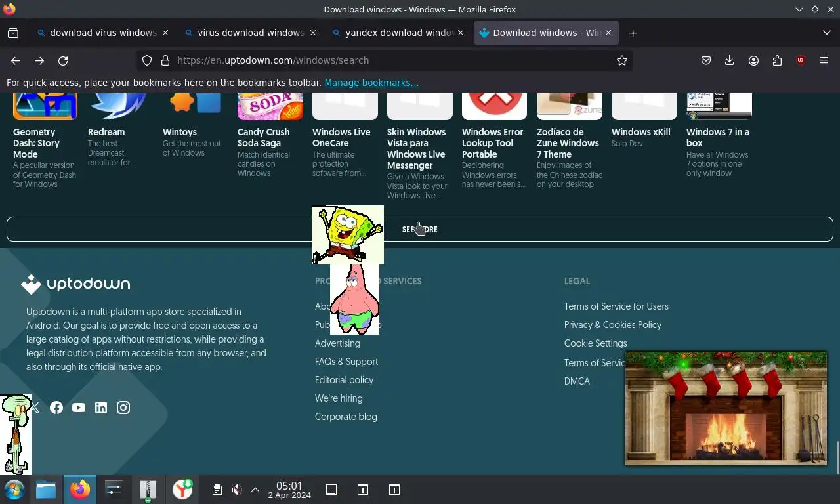The image size is (840, 504).
Task: Open the extensions puzzle icon
Action: [x=777, y=60]
